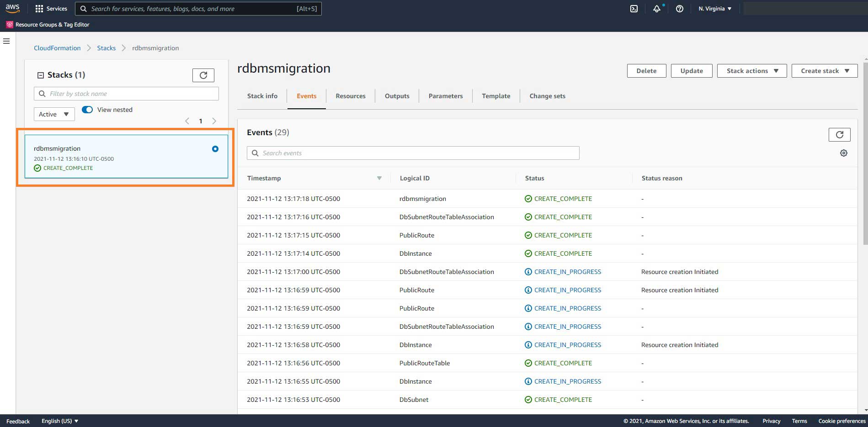Open the hamburger navigation menu
The height and width of the screenshot is (427, 868).
(6, 41)
